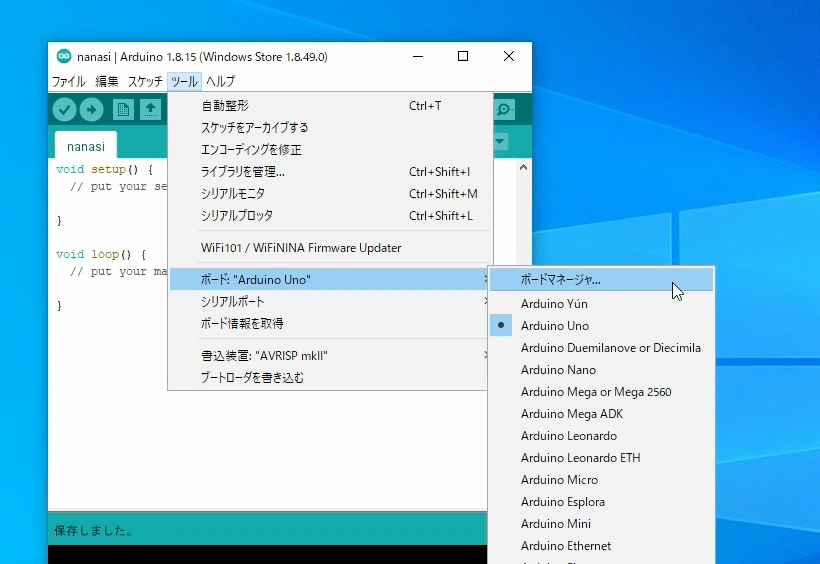Image resolution: width=820 pixels, height=564 pixels.
Task: Open the tab dropdown arrow button
Action: coord(500,141)
